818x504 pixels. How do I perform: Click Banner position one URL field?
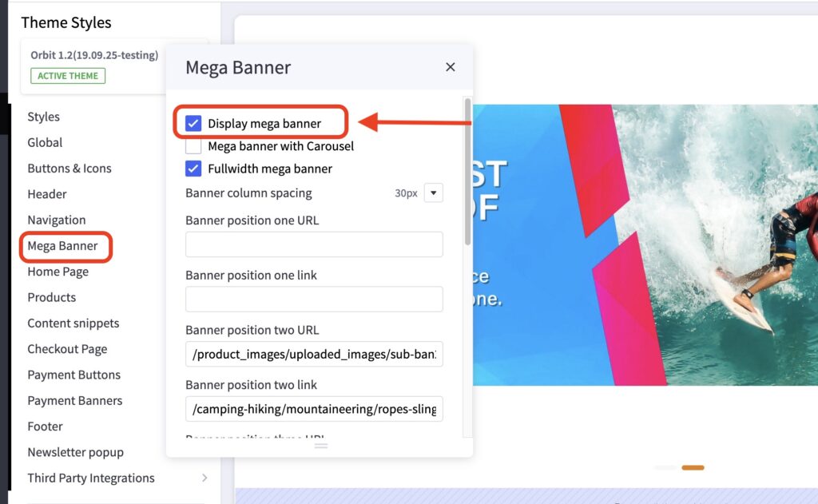tap(314, 244)
